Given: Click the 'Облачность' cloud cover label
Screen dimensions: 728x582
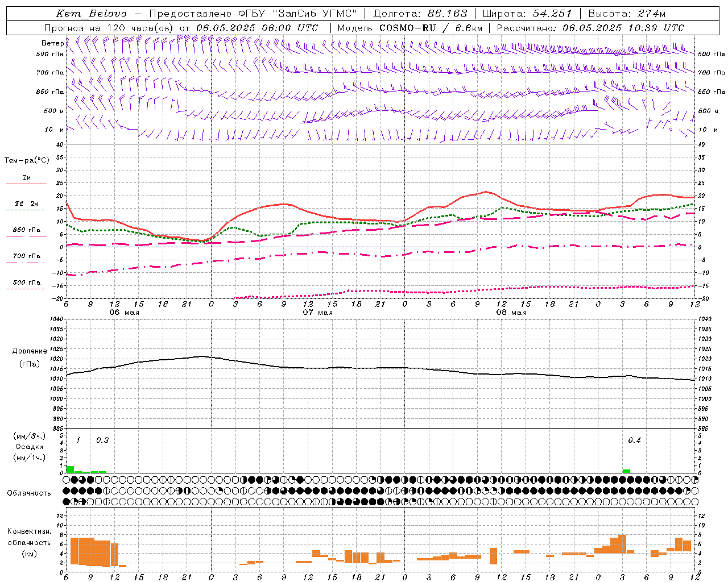Looking at the screenshot, I should click(x=29, y=493).
